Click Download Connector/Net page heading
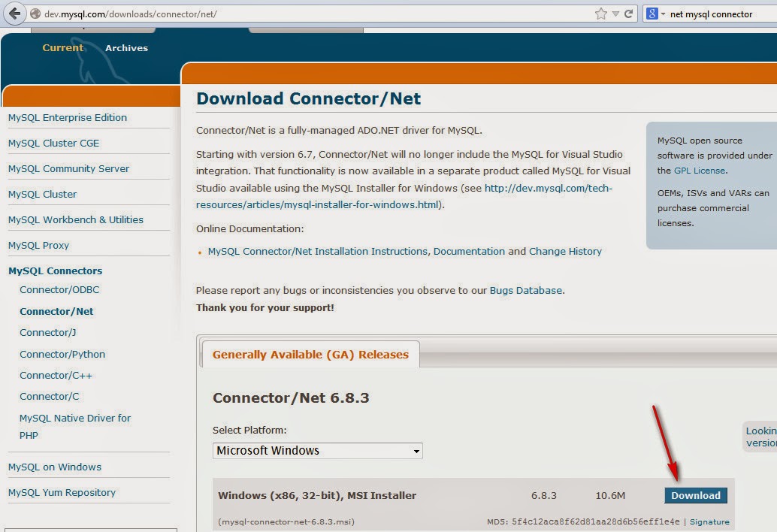 point(308,98)
